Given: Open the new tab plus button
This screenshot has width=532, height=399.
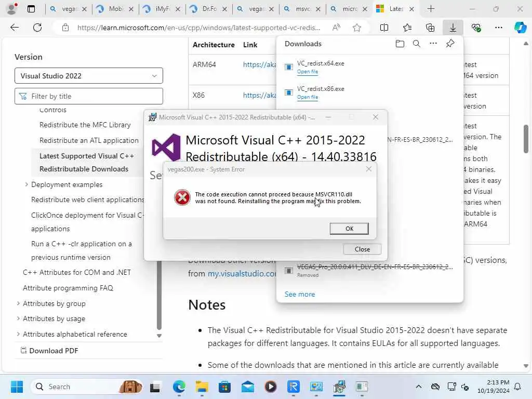Looking at the screenshot, I should pos(431,9).
